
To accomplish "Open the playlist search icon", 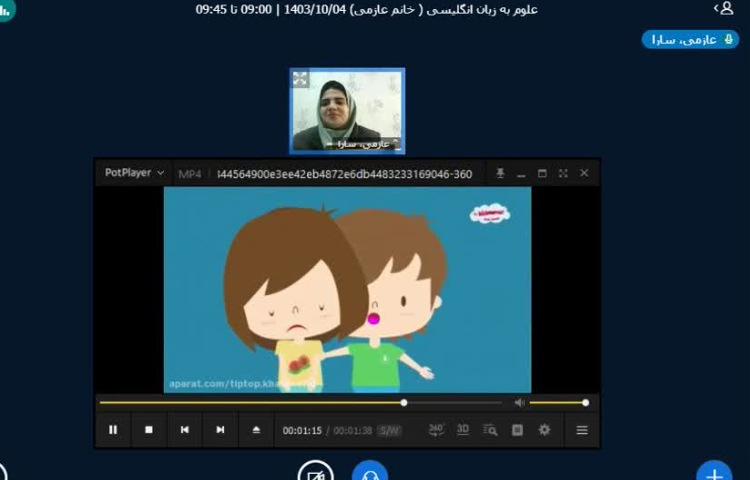I will point(490,430).
